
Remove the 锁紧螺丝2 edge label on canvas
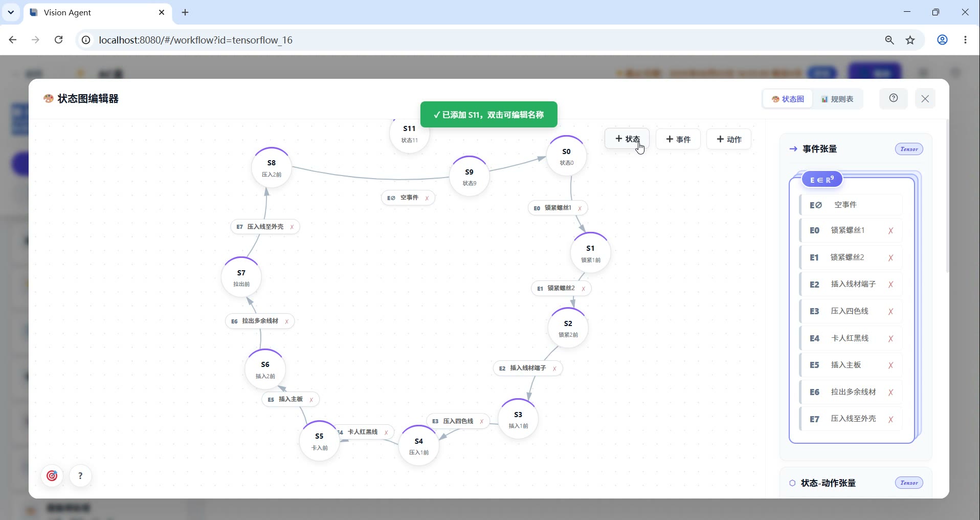pyautogui.click(x=583, y=289)
